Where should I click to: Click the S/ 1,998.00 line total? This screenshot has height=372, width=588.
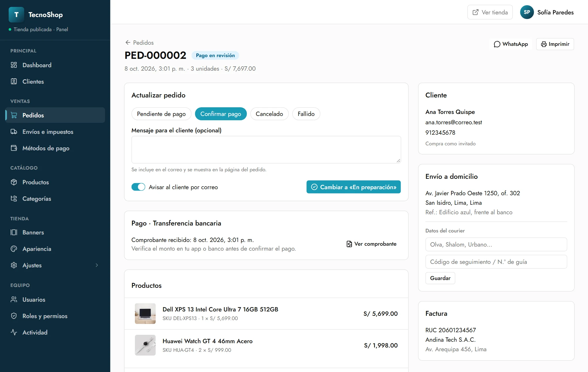(x=381, y=345)
